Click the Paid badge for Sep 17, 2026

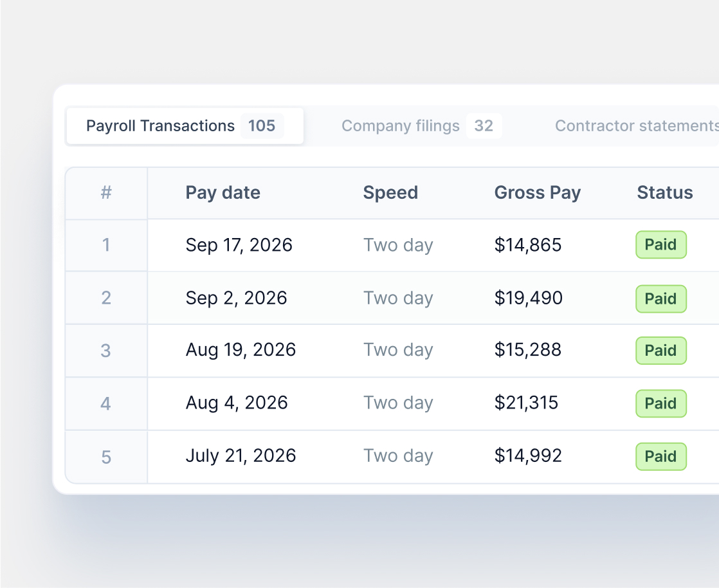pyautogui.click(x=660, y=245)
